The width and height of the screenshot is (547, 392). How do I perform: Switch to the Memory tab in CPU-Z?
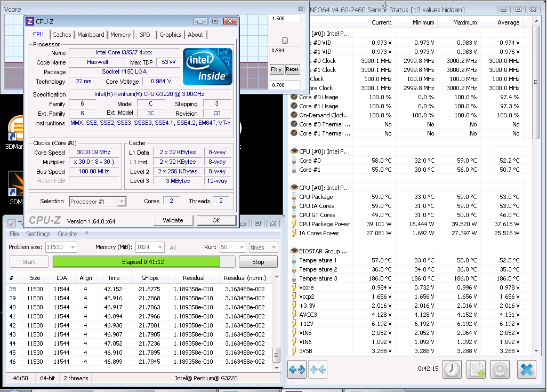(120, 35)
